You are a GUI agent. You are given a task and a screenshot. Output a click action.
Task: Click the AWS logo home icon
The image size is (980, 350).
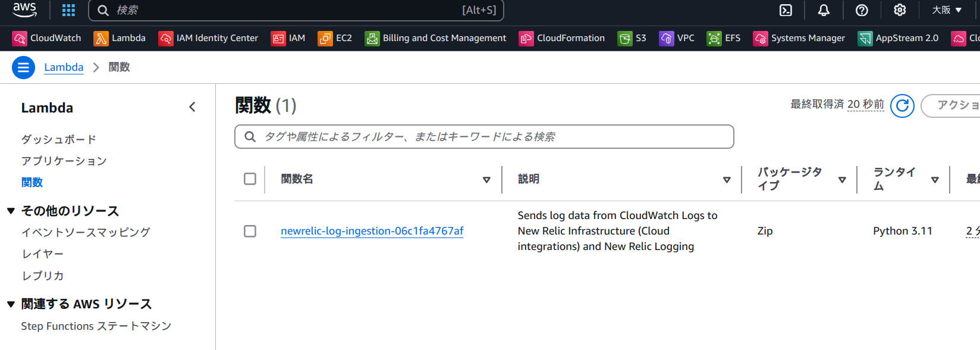[x=24, y=10]
